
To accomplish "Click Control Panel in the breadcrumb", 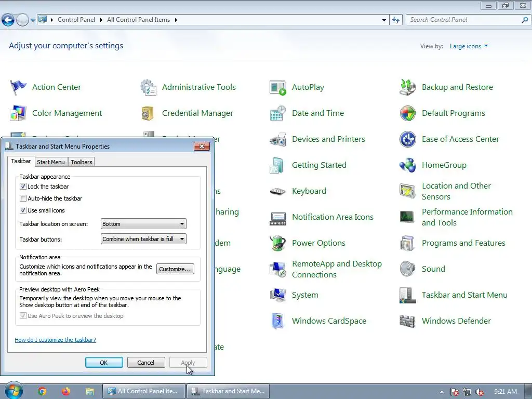I will click(x=76, y=20).
